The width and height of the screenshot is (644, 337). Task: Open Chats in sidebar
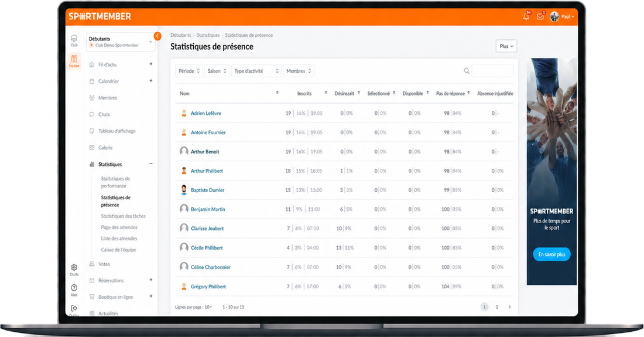coord(104,114)
